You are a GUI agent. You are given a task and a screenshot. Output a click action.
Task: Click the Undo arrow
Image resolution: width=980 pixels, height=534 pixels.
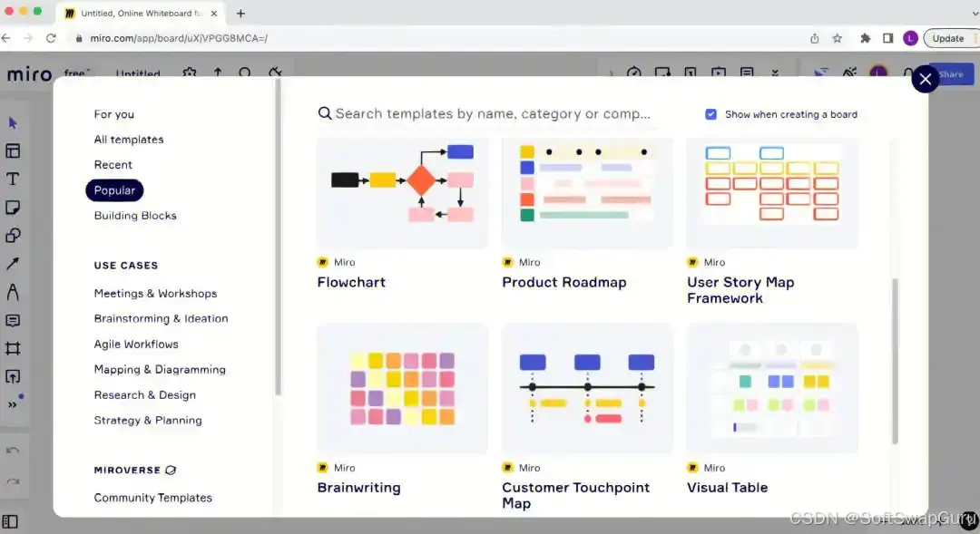(x=13, y=451)
